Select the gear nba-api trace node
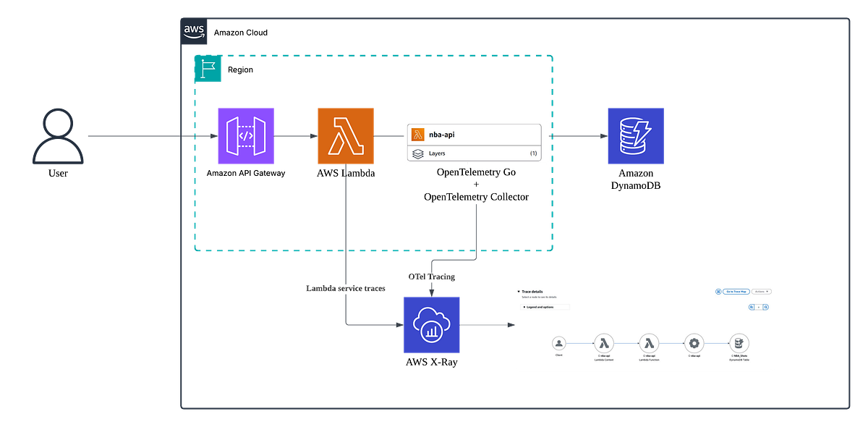This screenshot has width=868, height=427. (694, 343)
